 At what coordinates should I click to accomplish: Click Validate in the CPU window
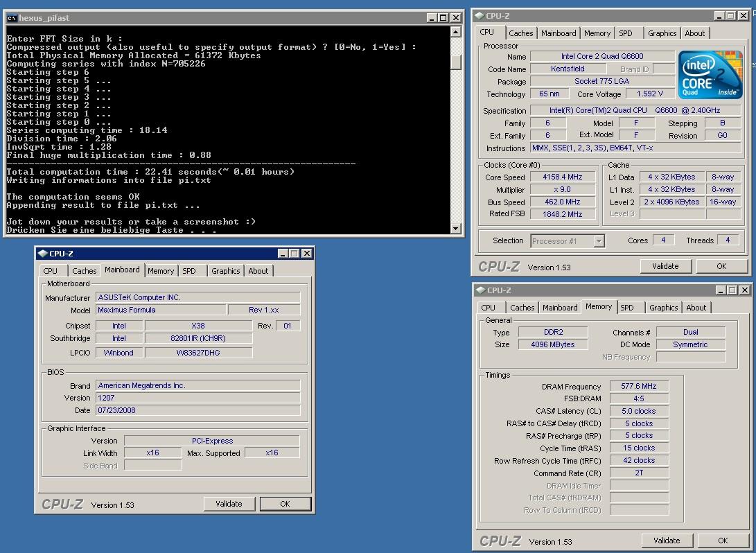[x=665, y=266]
